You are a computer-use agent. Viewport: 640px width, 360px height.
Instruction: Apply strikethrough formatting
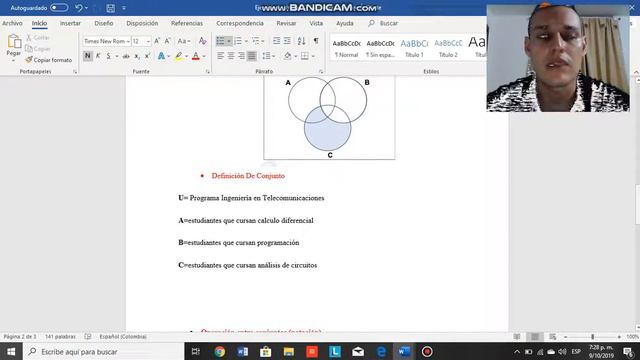click(126, 56)
